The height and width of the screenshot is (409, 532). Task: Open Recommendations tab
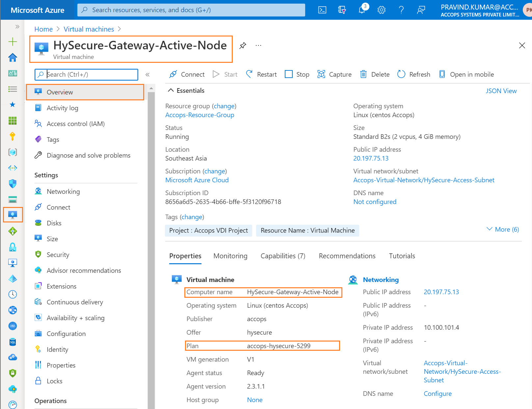pos(347,256)
